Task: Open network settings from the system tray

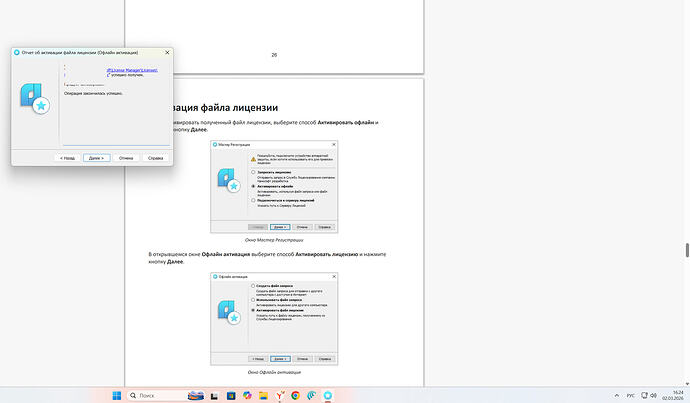Action: pyautogui.click(x=645, y=395)
